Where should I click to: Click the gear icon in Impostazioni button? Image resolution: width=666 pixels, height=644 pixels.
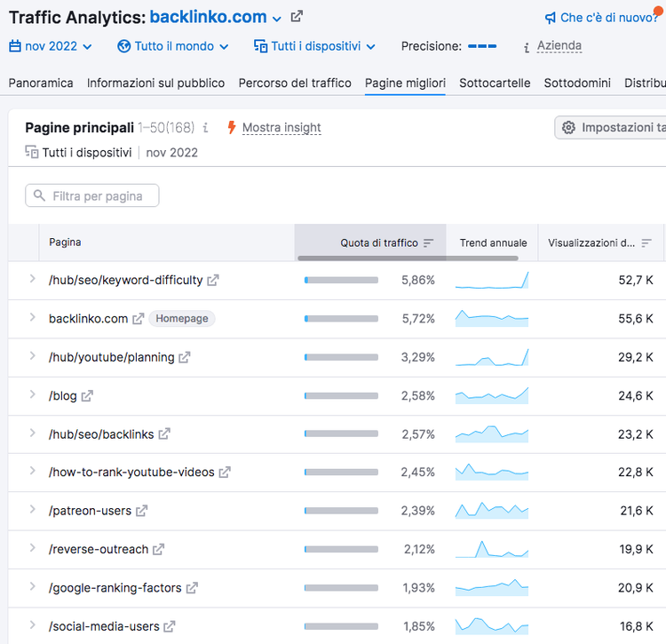[x=568, y=127]
